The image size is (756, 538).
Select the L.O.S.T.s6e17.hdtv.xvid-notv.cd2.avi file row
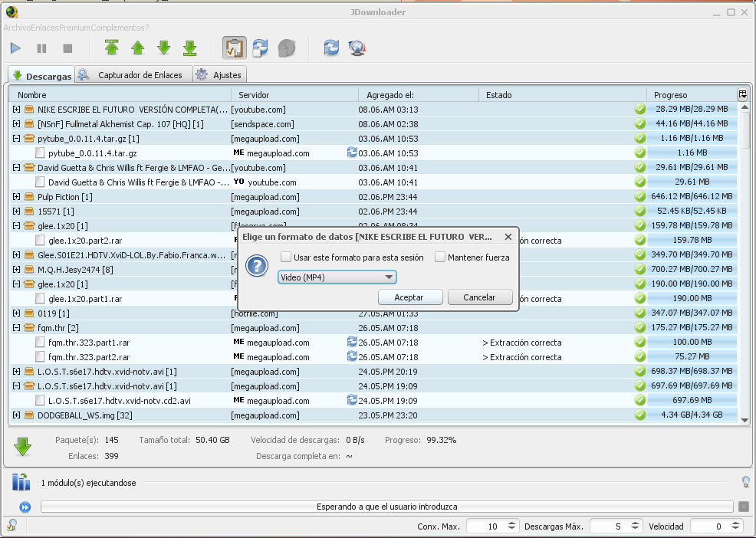coord(373,401)
